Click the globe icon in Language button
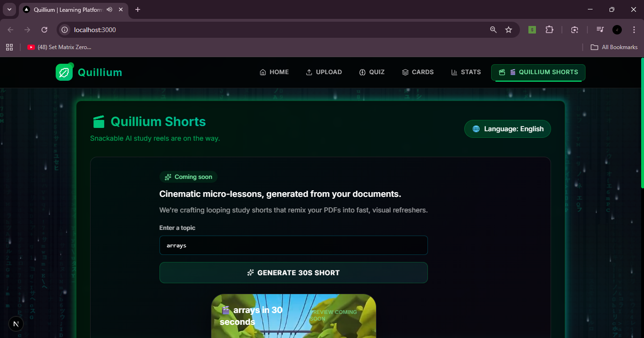The image size is (644, 338). 476,129
